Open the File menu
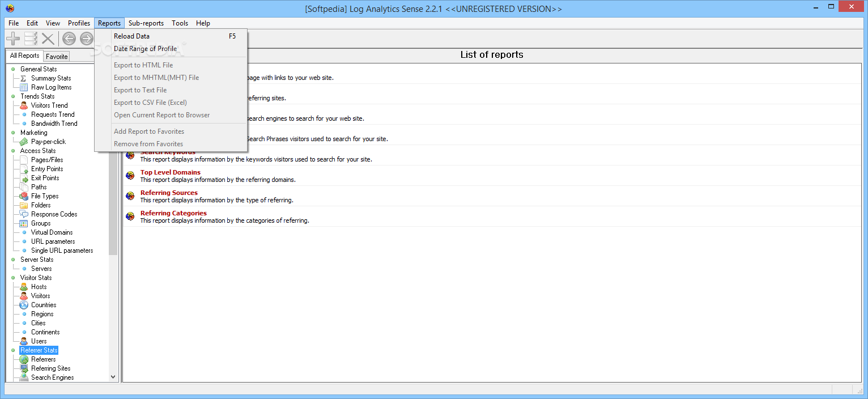Screen dimensions: 868x399 [x=14, y=23]
